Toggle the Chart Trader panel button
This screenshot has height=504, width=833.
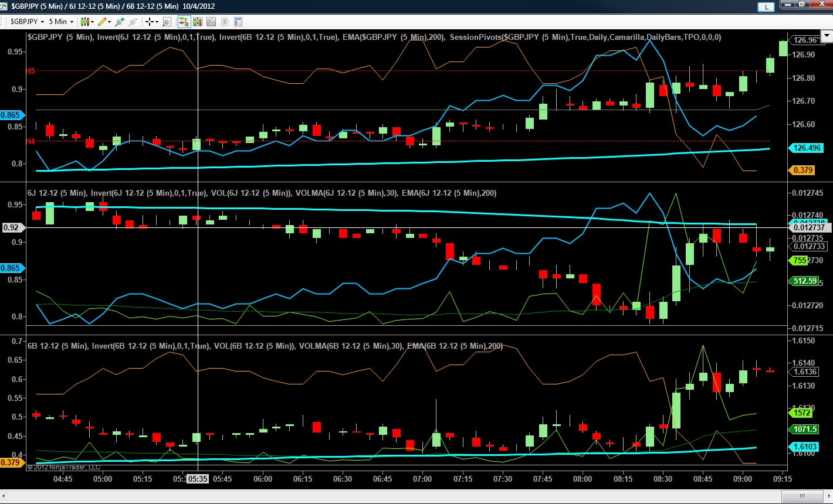click(x=184, y=22)
